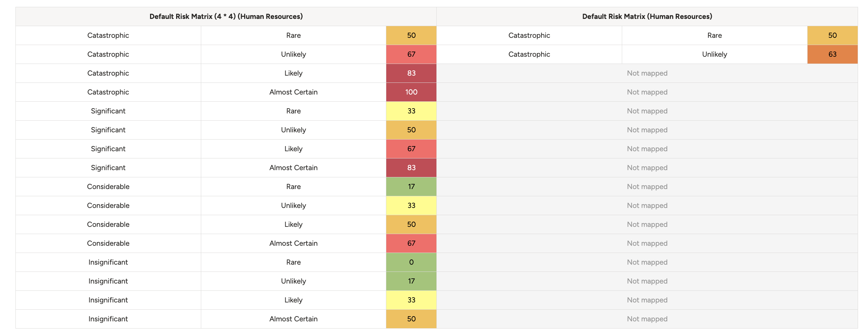The image size is (868, 332).
Task: Click the green 0 score cell
Action: pos(411,262)
